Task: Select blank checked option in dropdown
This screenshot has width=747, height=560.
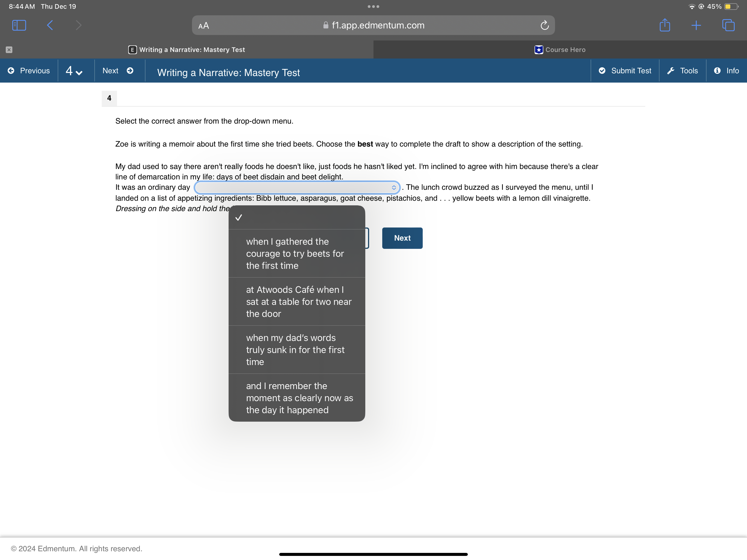Action: [296, 217]
